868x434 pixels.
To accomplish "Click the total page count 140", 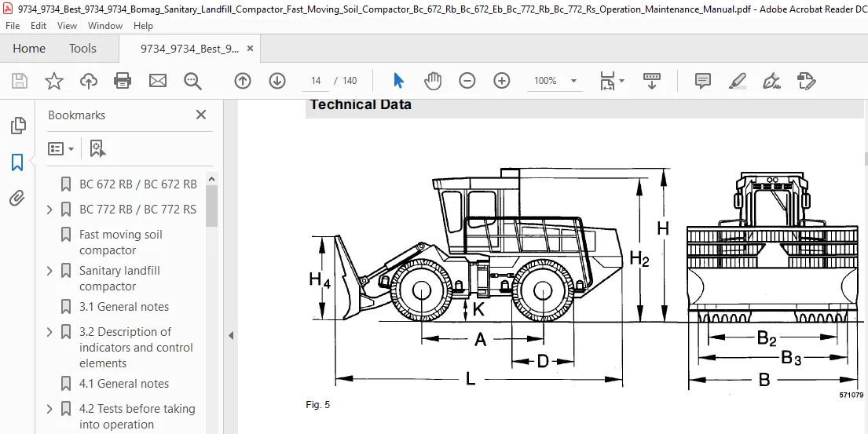I will [350, 81].
